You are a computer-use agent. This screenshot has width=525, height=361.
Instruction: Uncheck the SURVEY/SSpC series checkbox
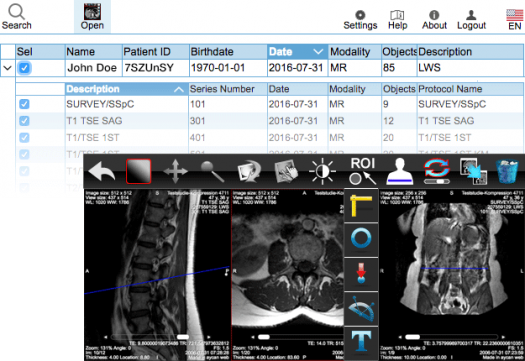point(24,104)
